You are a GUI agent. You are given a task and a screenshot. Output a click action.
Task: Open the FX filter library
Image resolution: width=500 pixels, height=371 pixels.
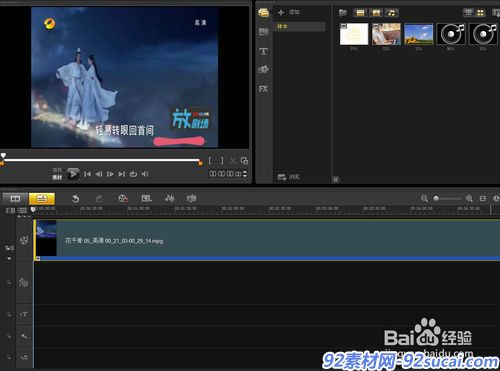pyautogui.click(x=263, y=89)
